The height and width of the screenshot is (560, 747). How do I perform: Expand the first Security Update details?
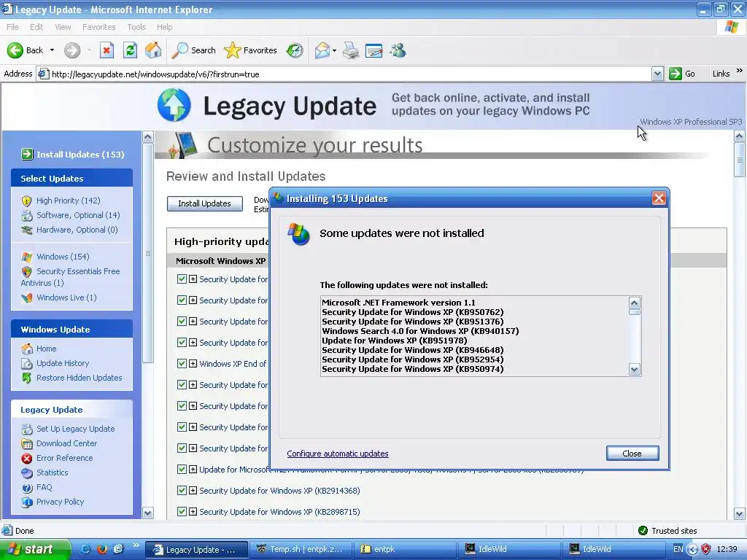click(x=193, y=279)
